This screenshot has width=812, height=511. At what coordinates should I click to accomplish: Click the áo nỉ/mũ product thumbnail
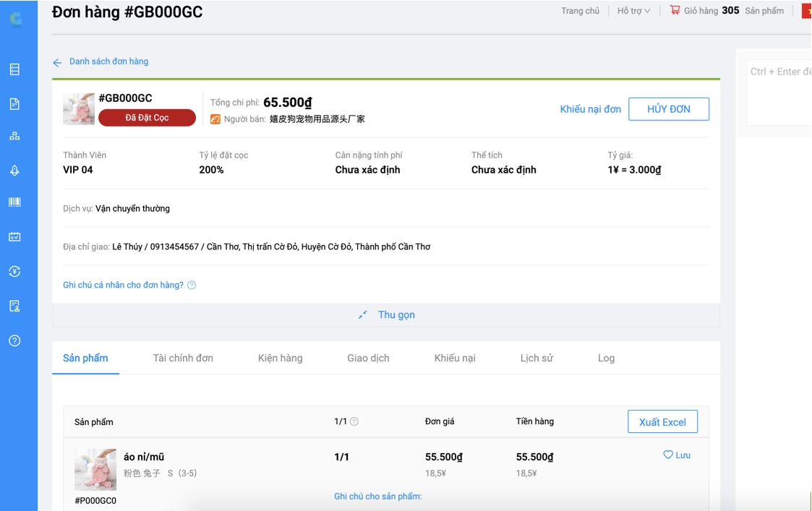[95, 470]
